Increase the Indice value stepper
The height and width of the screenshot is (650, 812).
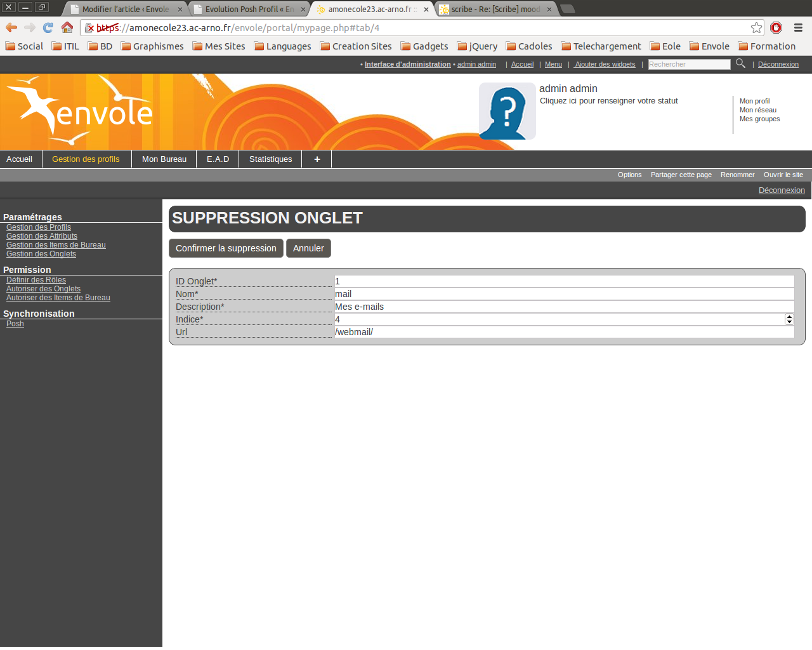[789, 317]
